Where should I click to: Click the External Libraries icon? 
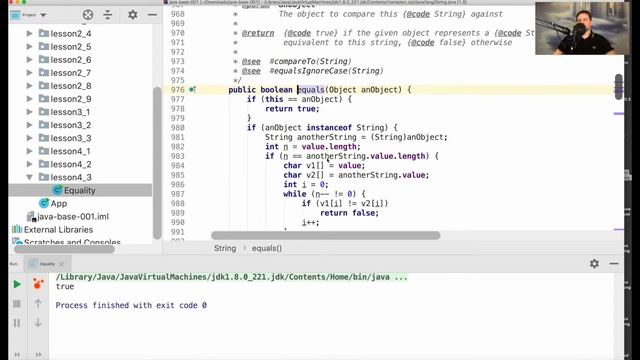coord(17,229)
